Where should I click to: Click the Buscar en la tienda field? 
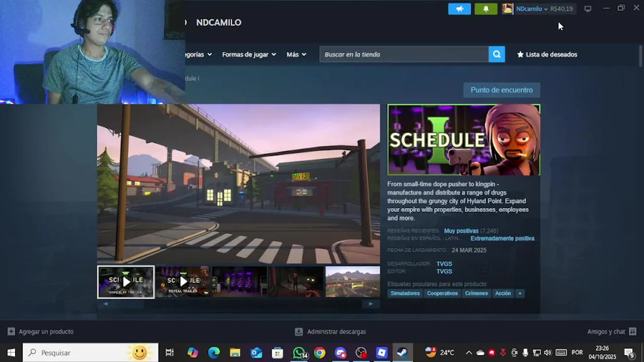click(404, 54)
